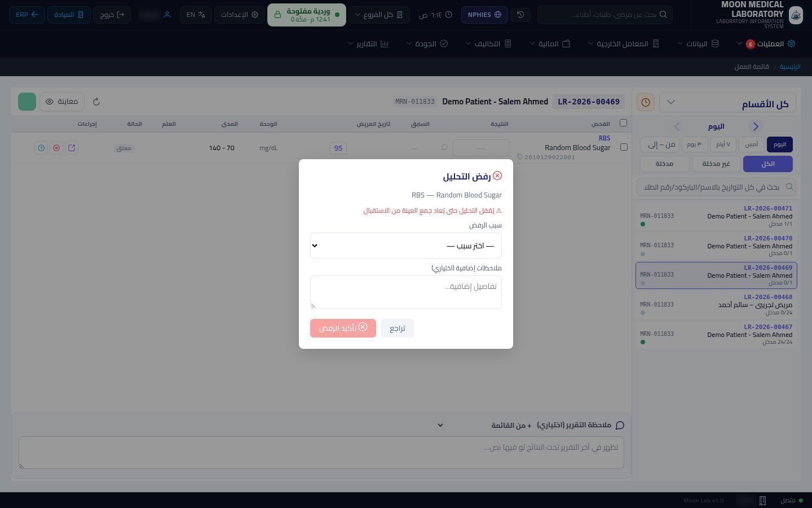This screenshot has width=812, height=508.
Task: Open the الإعدادات settings
Action: click(x=240, y=15)
